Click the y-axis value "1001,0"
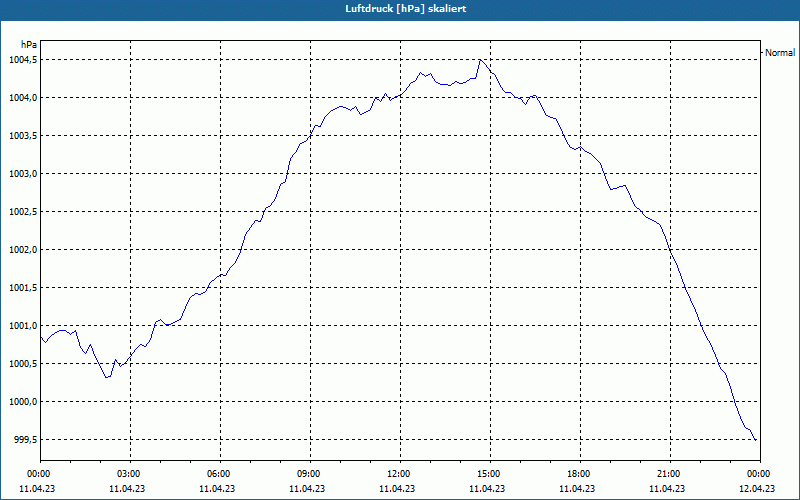 (22, 326)
